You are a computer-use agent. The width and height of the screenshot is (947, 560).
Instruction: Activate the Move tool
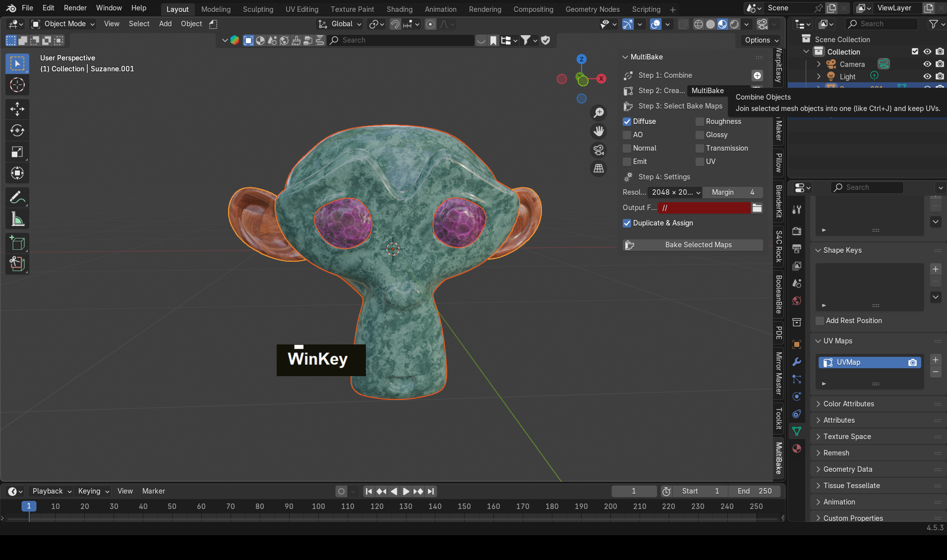pos(17,109)
